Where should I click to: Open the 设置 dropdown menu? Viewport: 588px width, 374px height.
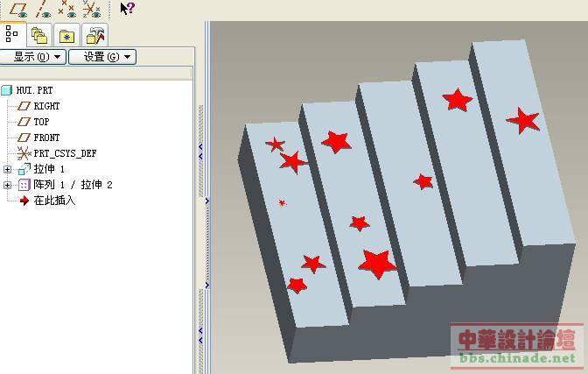[102, 57]
